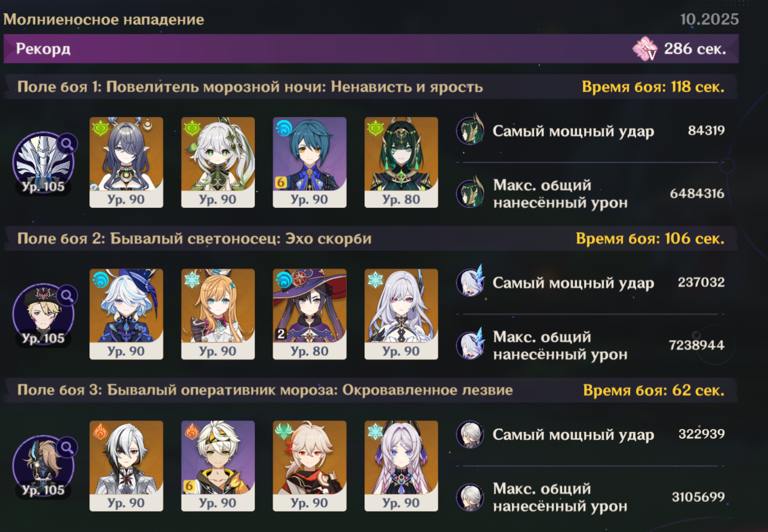Select the green-haired level 80 dendro character
Screen dimensions: 768x532
(401, 162)
